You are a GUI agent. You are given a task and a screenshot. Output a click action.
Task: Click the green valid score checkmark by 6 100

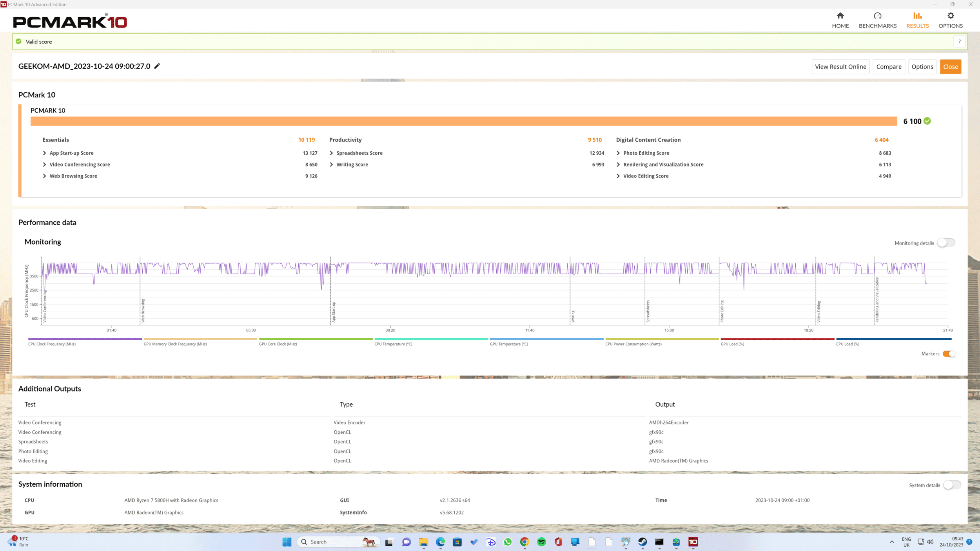point(927,121)
